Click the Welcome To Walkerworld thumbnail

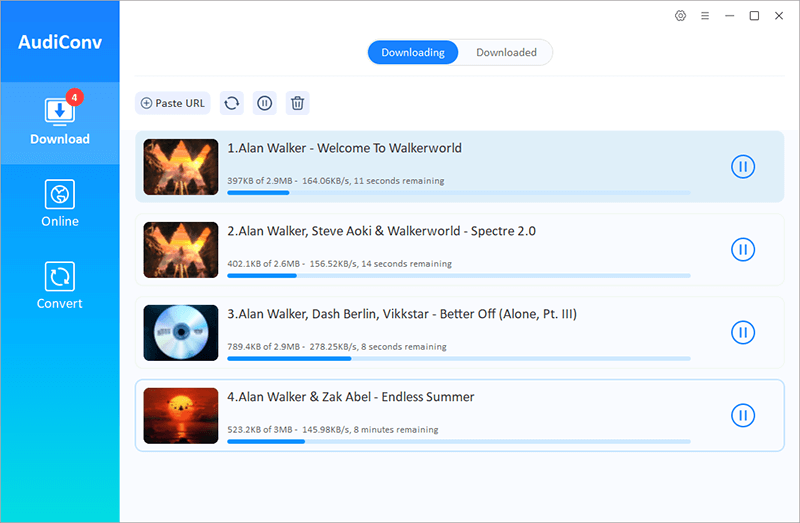tap(181, 167)
